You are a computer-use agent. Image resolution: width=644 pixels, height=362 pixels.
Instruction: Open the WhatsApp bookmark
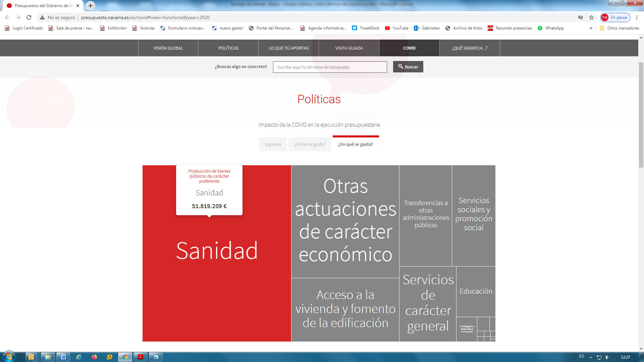point(550,28)
